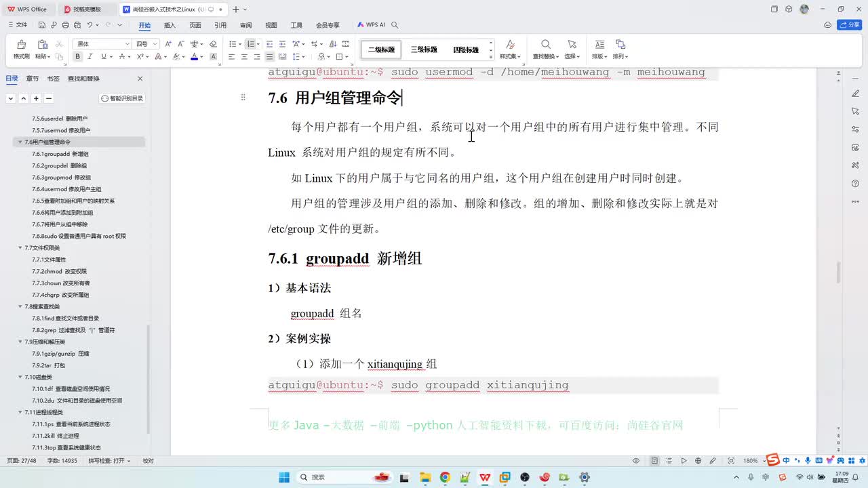Click the text highlight color button
Screen dimensions: 868x488
click(176, 57)
